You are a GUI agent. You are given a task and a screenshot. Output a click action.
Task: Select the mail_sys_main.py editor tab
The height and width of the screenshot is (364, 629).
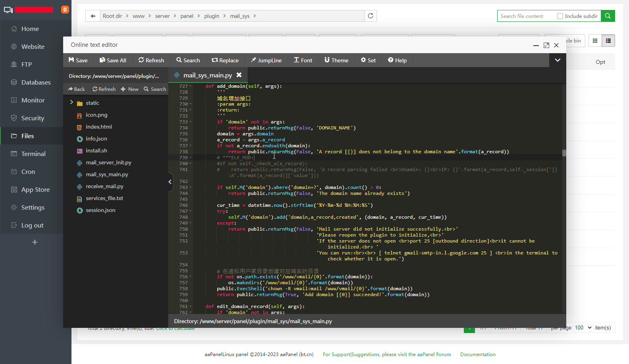point(207,75)
